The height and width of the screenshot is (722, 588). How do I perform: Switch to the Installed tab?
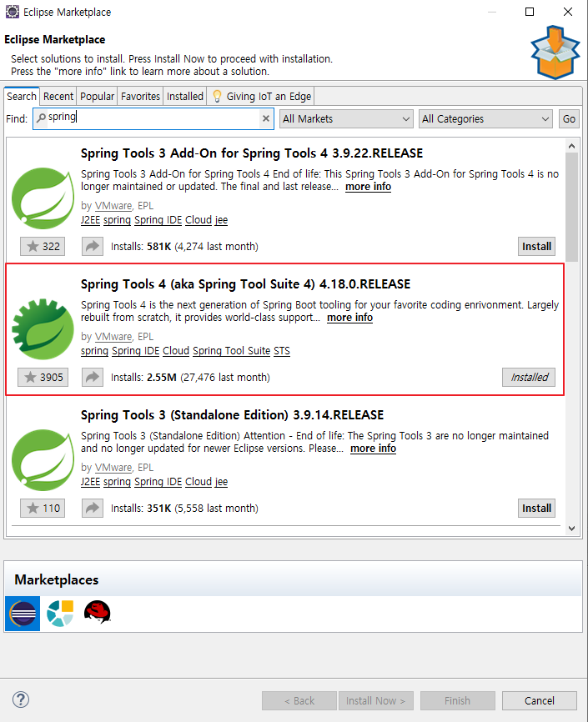pos(185,96)
